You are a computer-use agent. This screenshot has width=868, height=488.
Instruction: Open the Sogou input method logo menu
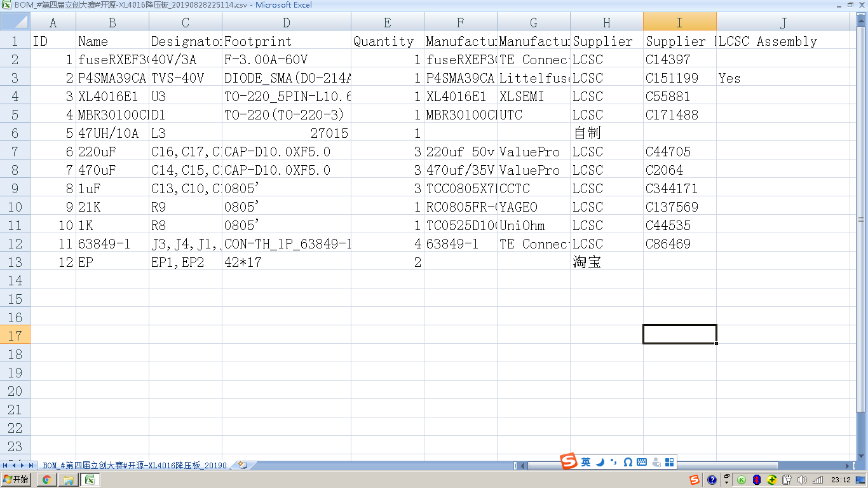coord(568,461)
